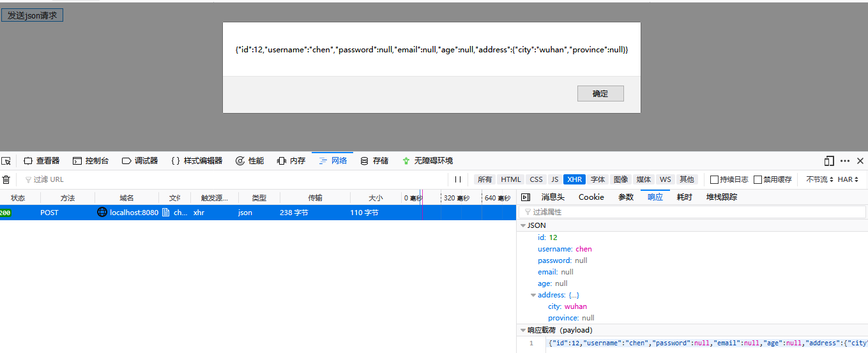Click the 过滤属性 filter properties field

click(692, 212)
